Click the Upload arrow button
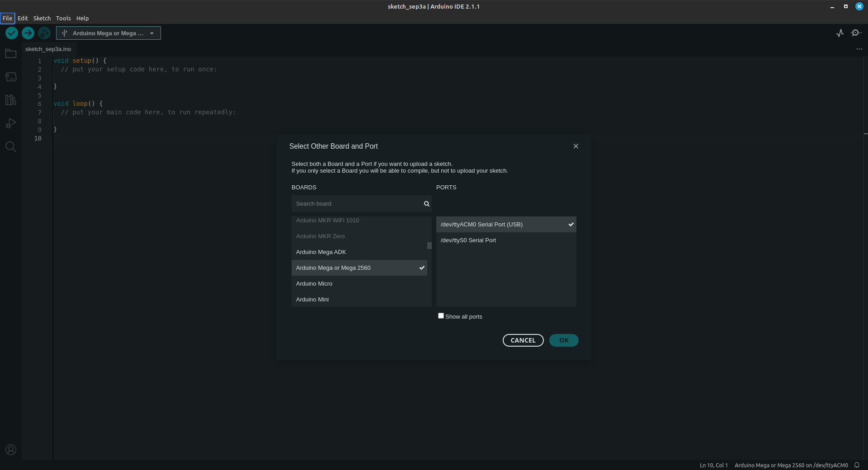868x470 pixels. (28, 33)
